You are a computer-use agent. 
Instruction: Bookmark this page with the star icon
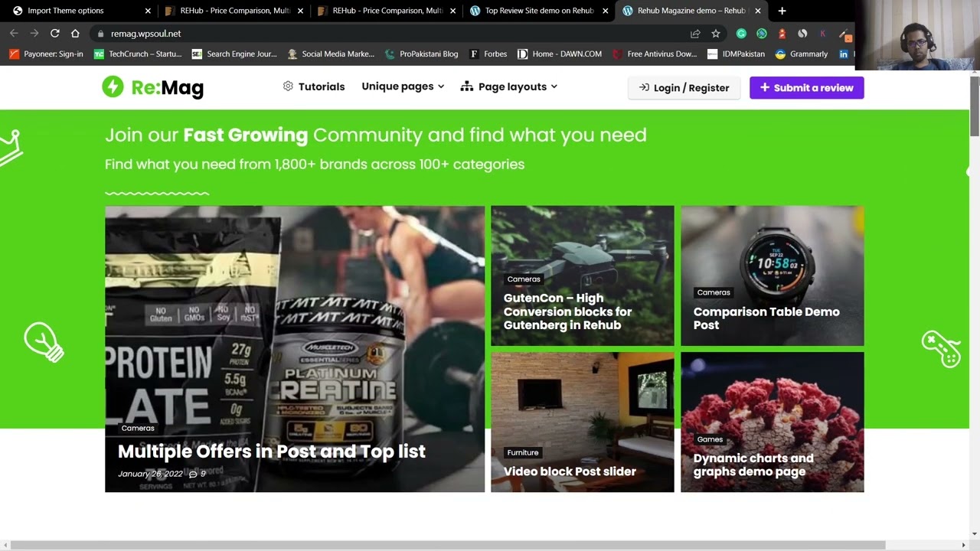(x=716, y=34)
